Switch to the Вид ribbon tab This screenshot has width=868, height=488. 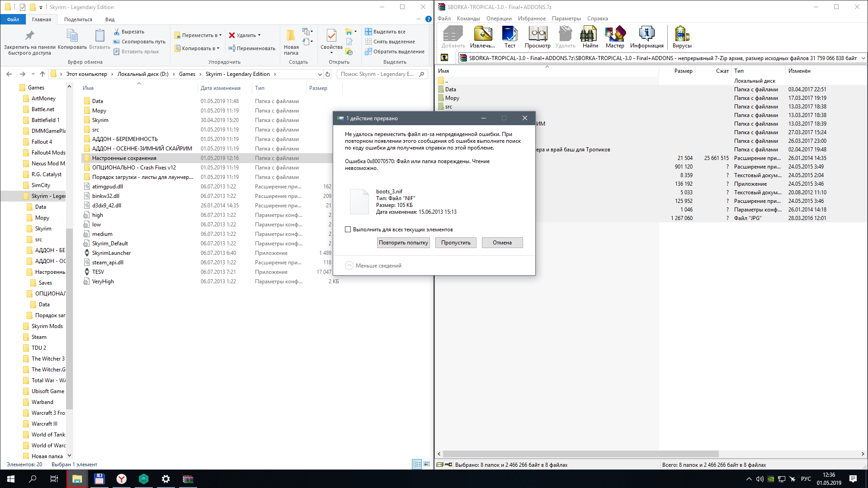pos(109,19)
